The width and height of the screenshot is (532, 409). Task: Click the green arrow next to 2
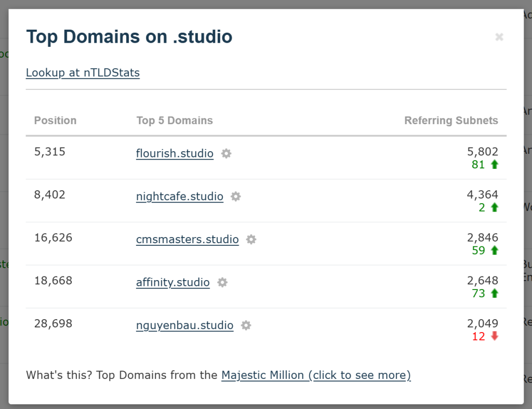pyautogui.click(x=494, y=207)
